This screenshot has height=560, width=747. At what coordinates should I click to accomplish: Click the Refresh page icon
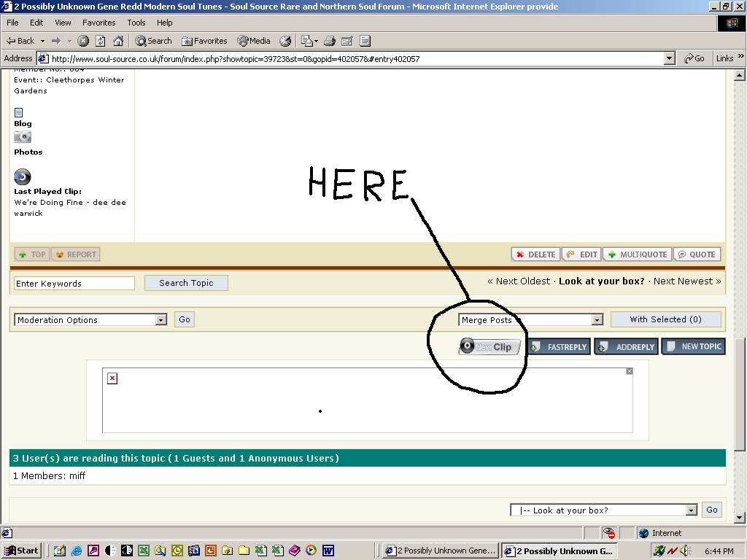101,41
